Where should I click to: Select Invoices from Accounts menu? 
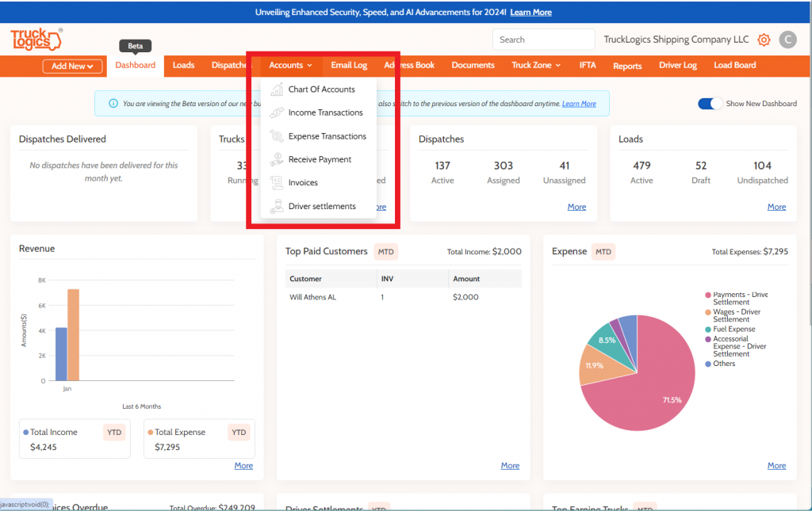pos(303,182)
